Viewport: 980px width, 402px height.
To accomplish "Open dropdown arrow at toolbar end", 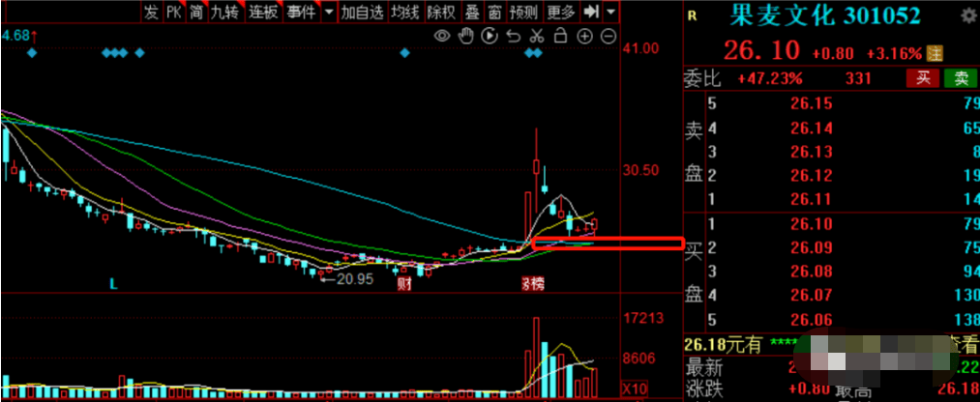I will pos(610,12).
